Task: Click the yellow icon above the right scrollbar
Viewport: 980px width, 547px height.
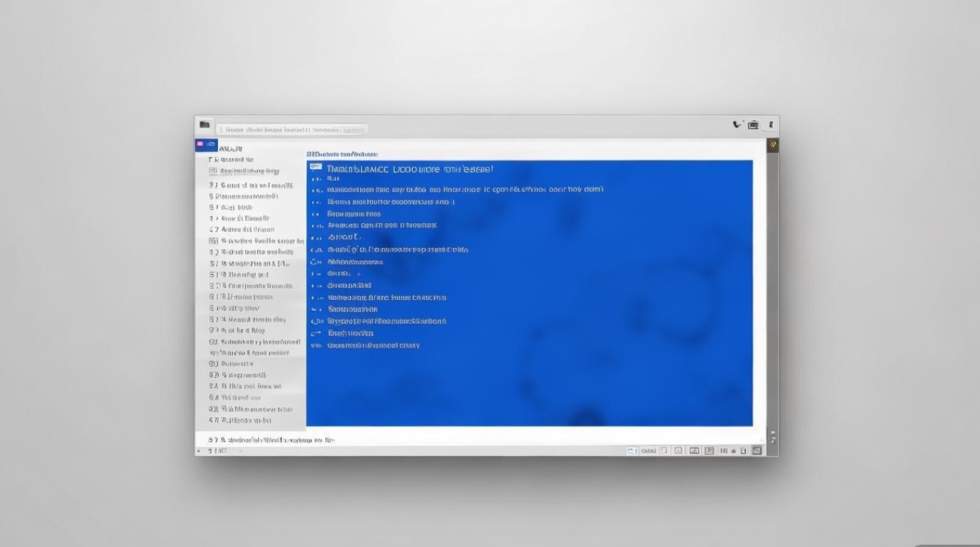Action: 773,145
